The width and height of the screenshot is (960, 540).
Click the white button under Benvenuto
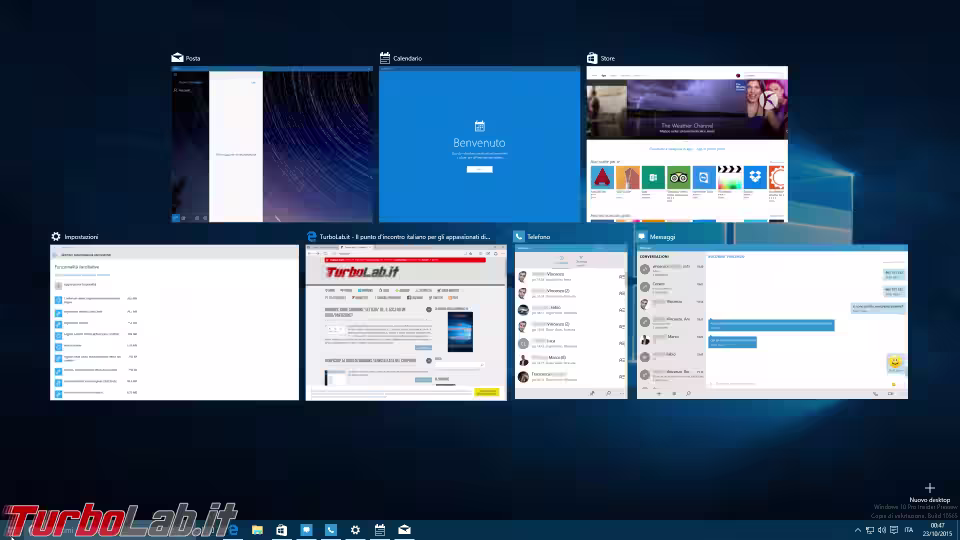(479, 169)
